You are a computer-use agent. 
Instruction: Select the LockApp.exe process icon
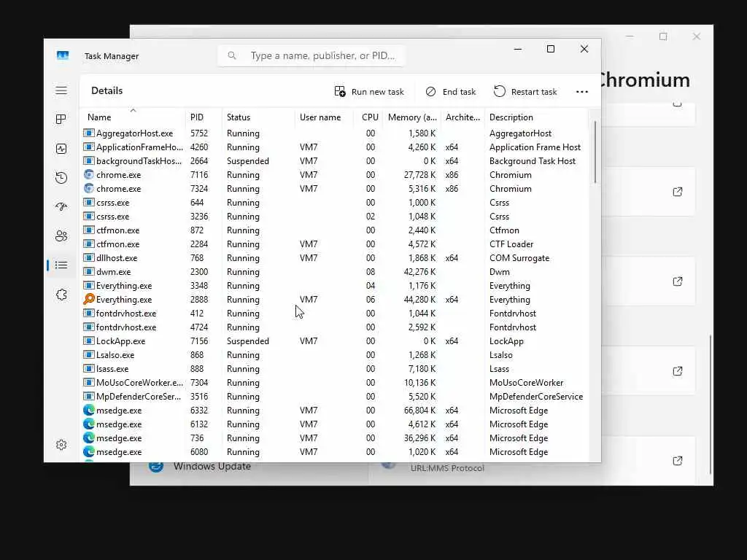pyautogui.click(x=88, y=341)
